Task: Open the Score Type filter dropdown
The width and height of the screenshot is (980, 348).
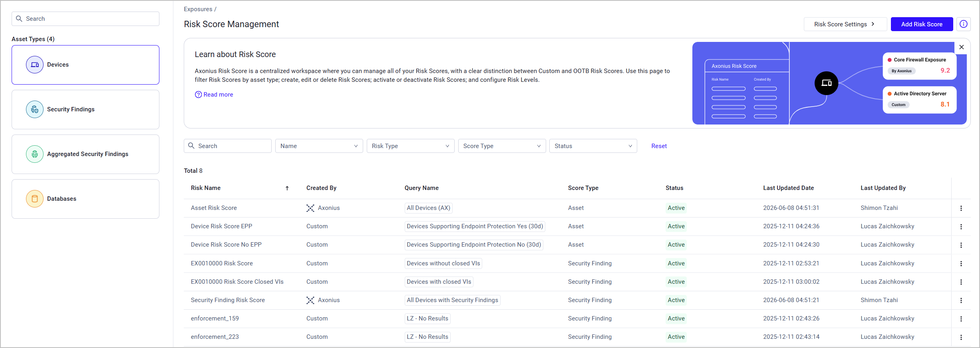Action: tap(502, 146)
